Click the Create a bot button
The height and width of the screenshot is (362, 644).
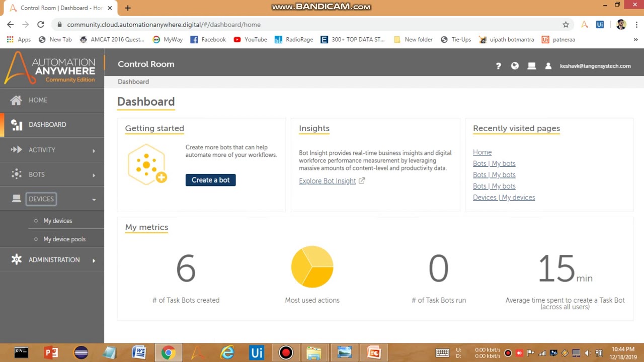coord(210,180)
